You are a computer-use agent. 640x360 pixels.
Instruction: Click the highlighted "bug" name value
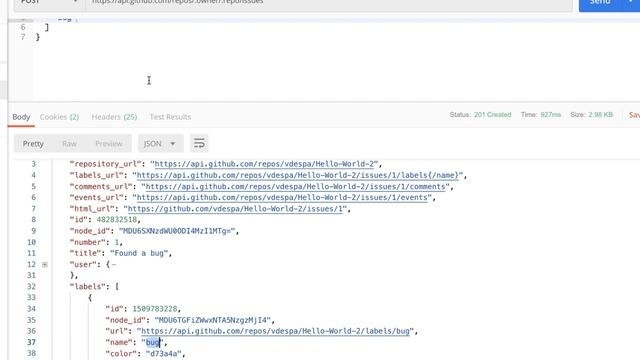152,342
